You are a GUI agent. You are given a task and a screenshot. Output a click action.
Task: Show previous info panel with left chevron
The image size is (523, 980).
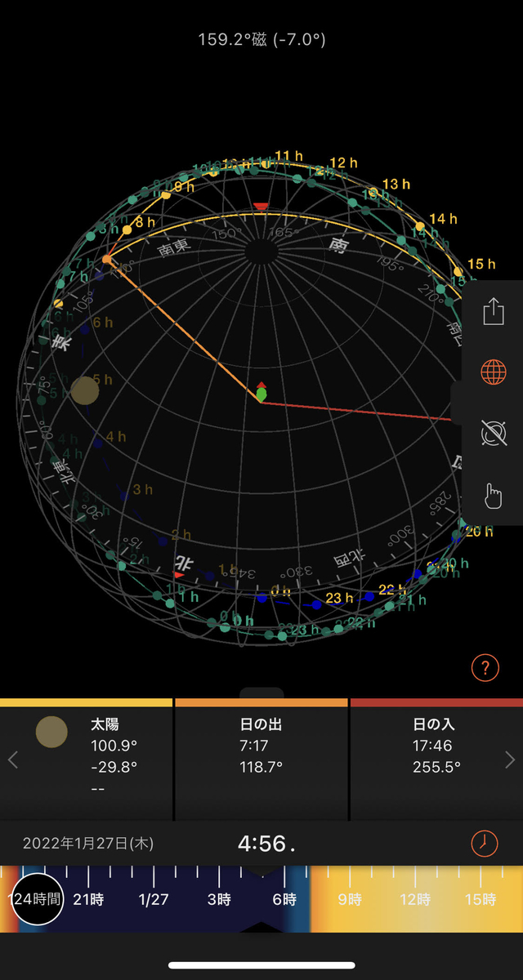tap(12, 760)
